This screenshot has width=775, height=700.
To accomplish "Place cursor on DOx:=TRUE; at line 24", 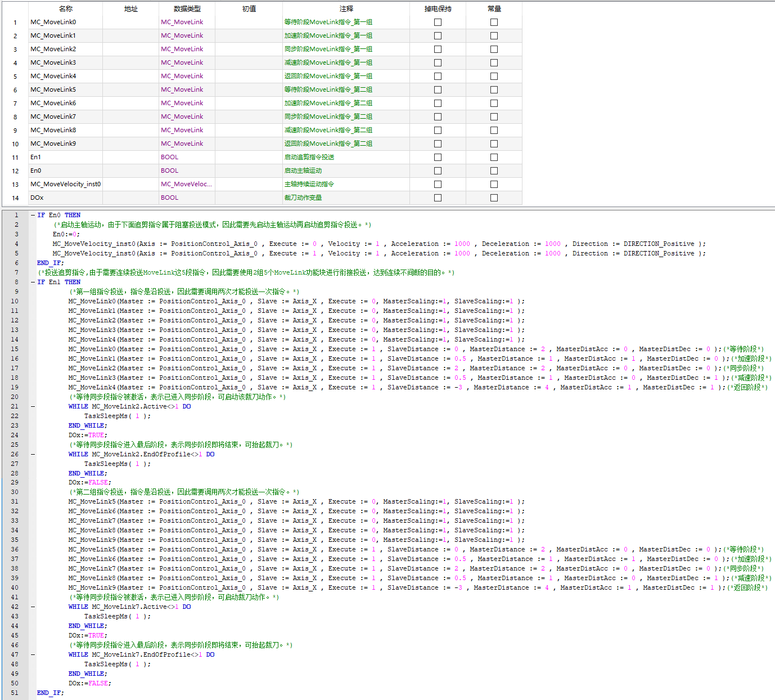I will coord(88,435).
